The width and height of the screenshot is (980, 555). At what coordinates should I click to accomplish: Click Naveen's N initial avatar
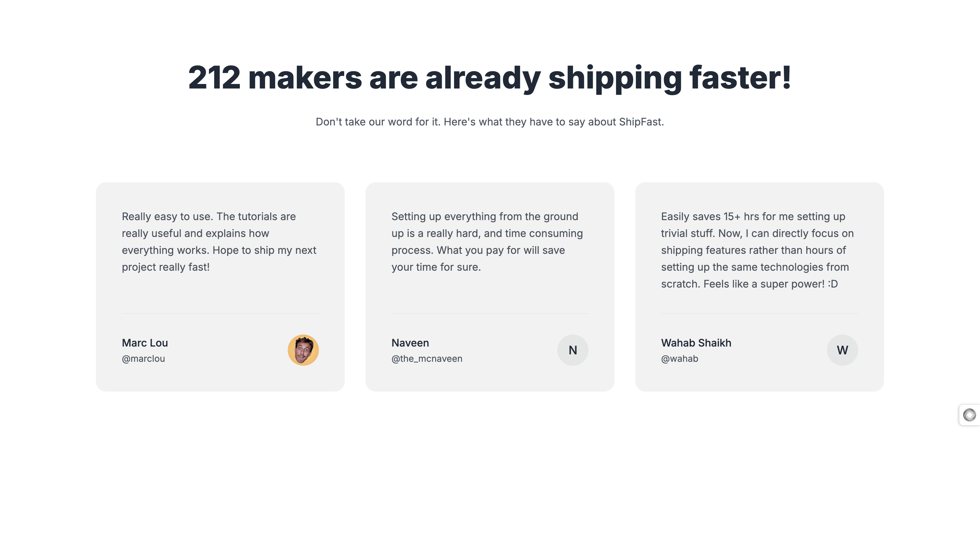(x=573, y=350)
